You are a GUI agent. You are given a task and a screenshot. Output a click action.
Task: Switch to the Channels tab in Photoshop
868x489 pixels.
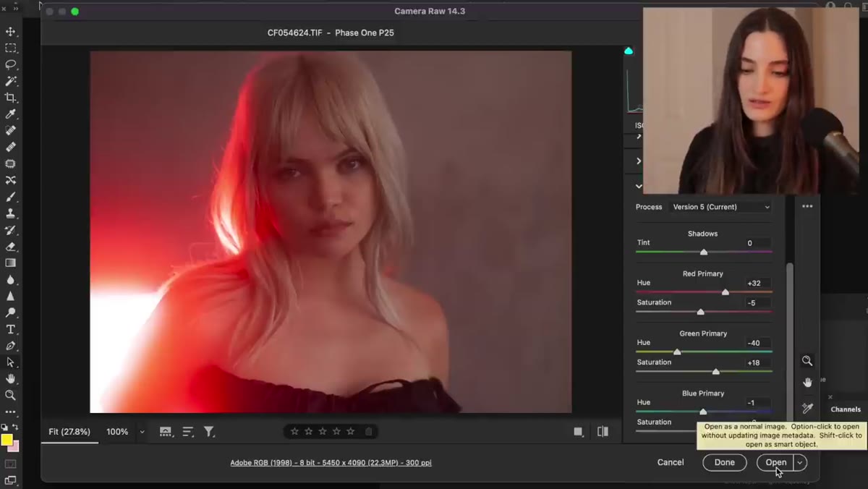tap(846, 409)
